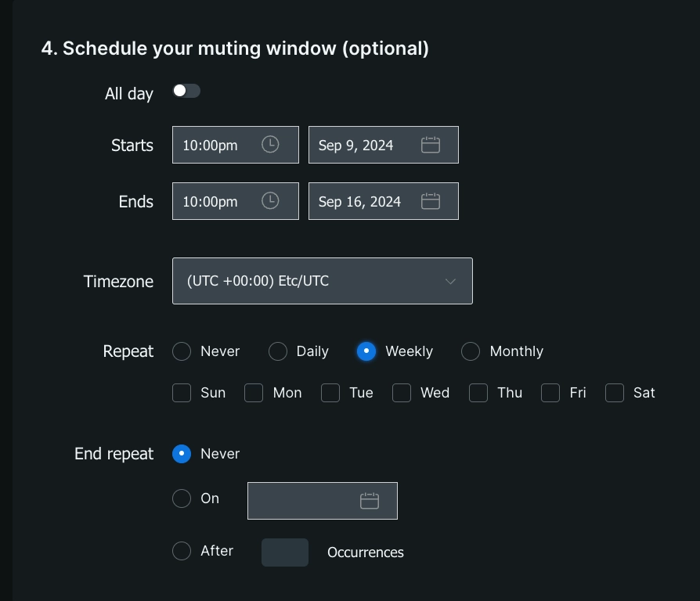Choose Never for Repeat

tap(182, 351)
